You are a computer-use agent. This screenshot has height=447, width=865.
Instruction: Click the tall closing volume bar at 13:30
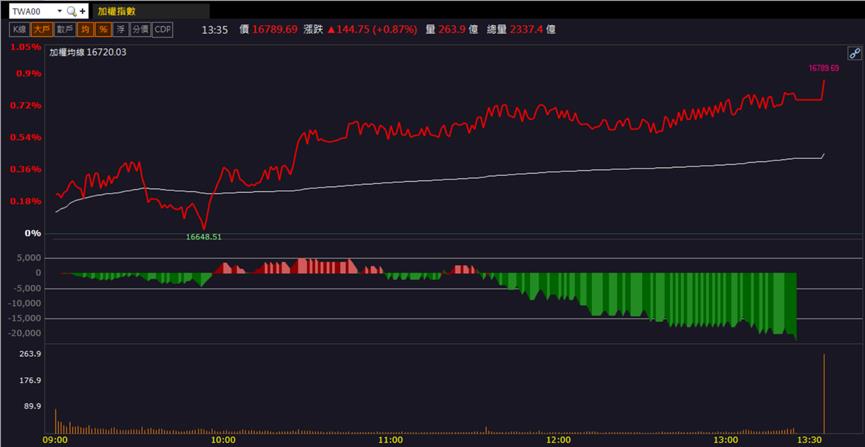pyautogui.click(x=824, y=393)
